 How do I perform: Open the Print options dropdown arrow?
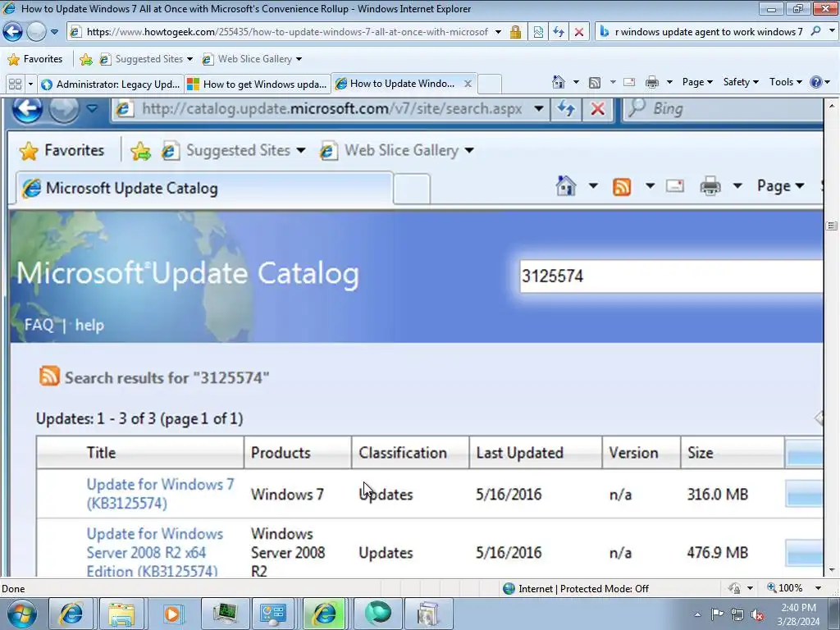pos(669,82)
